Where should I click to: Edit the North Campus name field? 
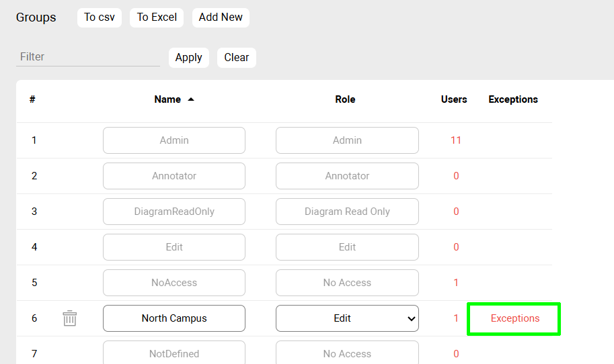click(174, 318)
